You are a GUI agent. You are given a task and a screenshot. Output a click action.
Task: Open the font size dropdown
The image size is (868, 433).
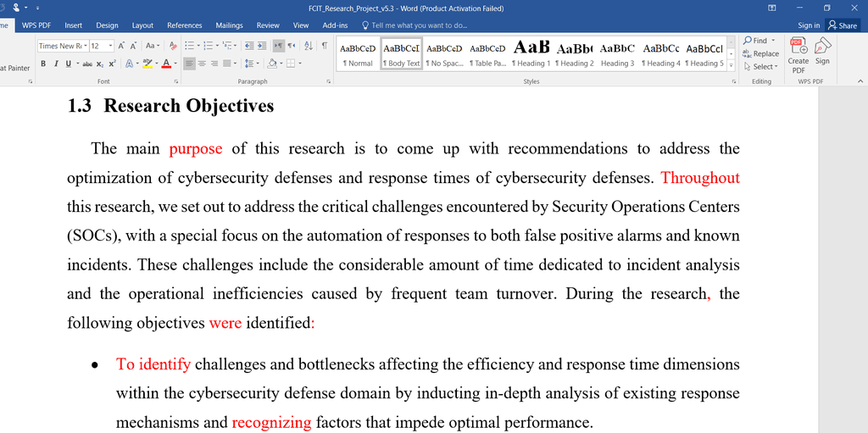(x=111, y=46)
